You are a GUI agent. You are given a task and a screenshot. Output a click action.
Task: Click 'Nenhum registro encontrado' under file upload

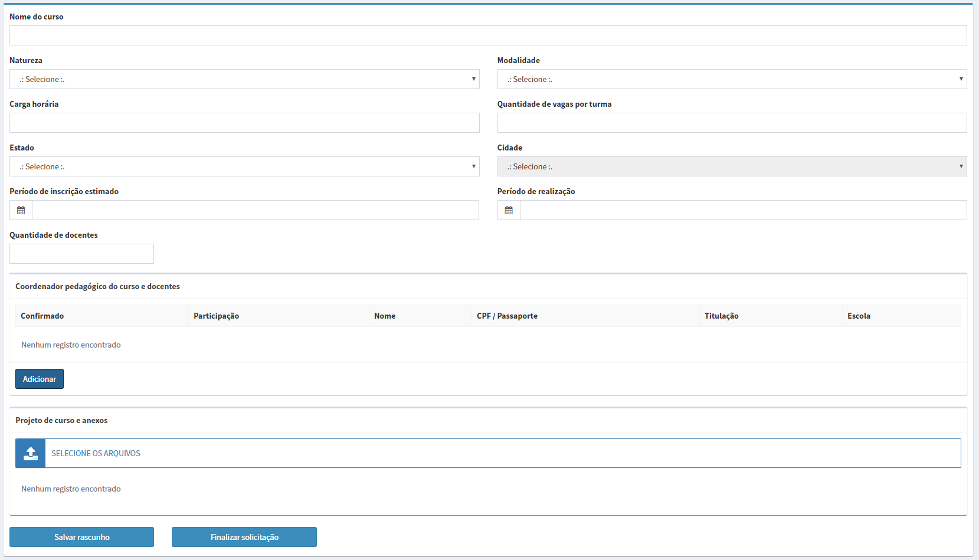71,489
